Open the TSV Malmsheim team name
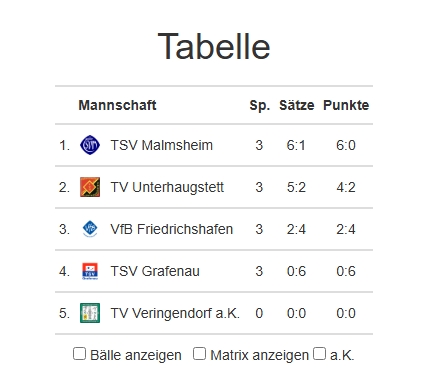This screenshot has height=392, width=426. (x=161, y=145)
